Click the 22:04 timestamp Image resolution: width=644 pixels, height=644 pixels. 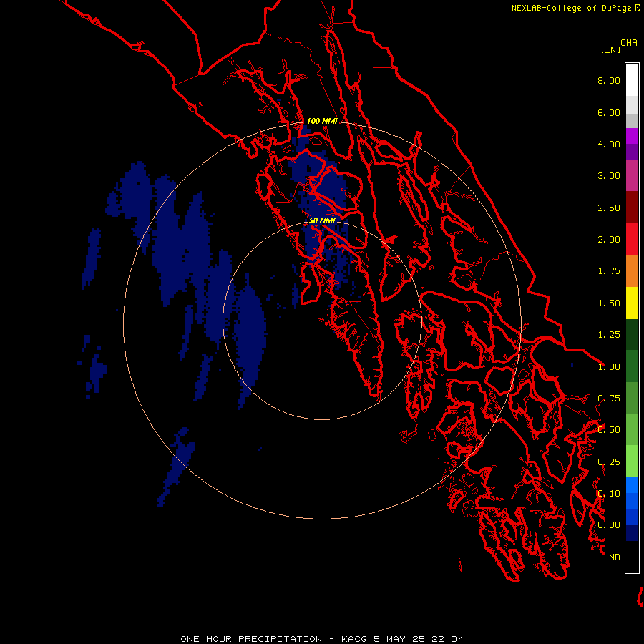tap(448, 639)
